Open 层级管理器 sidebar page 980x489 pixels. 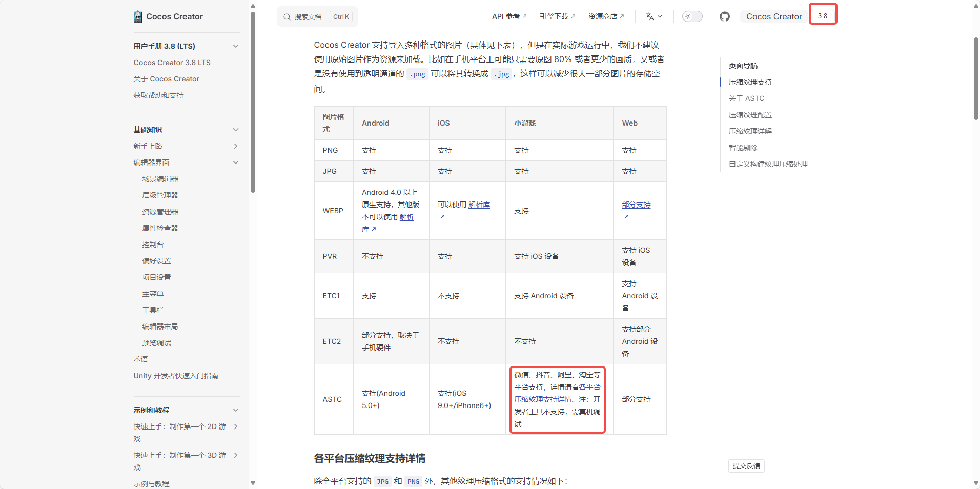point(160,195)
